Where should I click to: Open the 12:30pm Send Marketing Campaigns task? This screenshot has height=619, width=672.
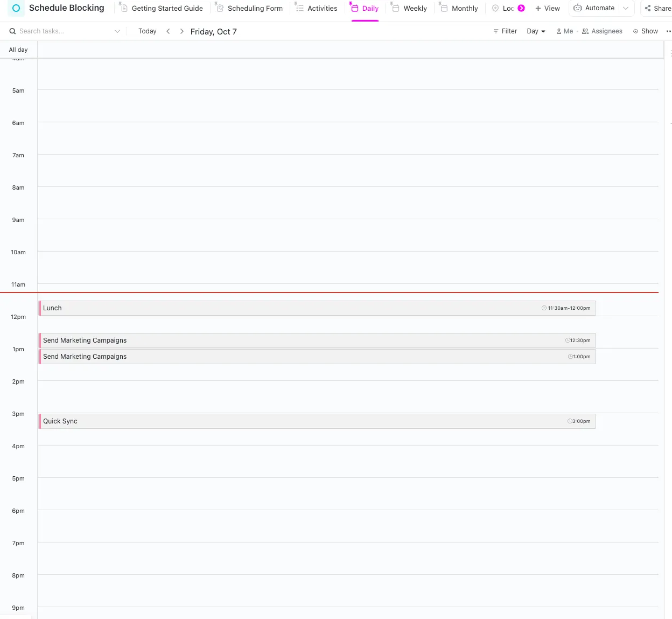[317, 340]
